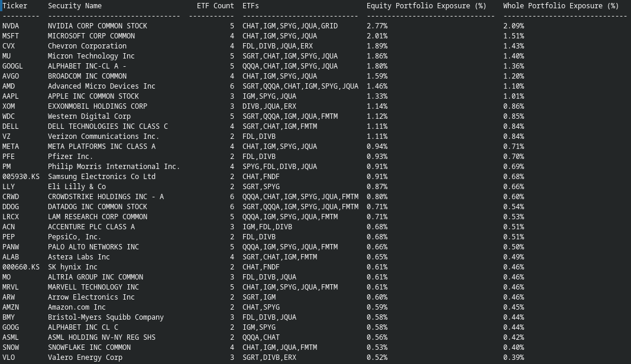Screen dimensions: 631x364
Task: Click the Security Name column header
Action: 75,6
